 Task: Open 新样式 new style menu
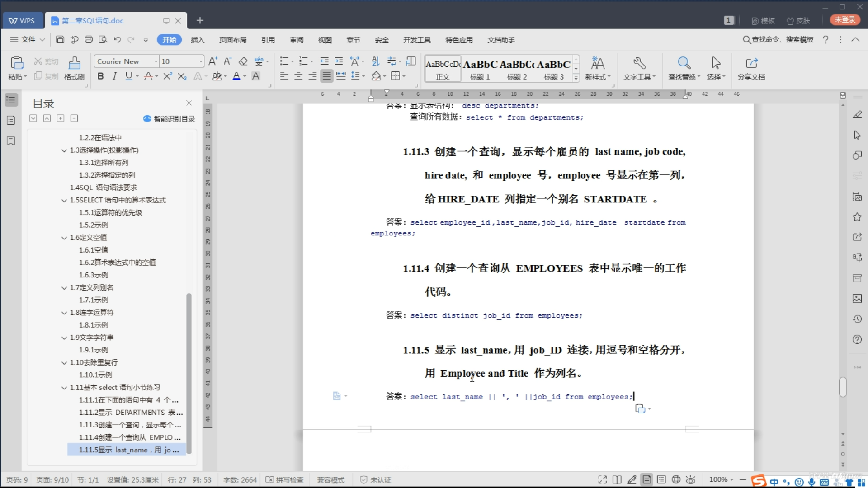(598, 69)
